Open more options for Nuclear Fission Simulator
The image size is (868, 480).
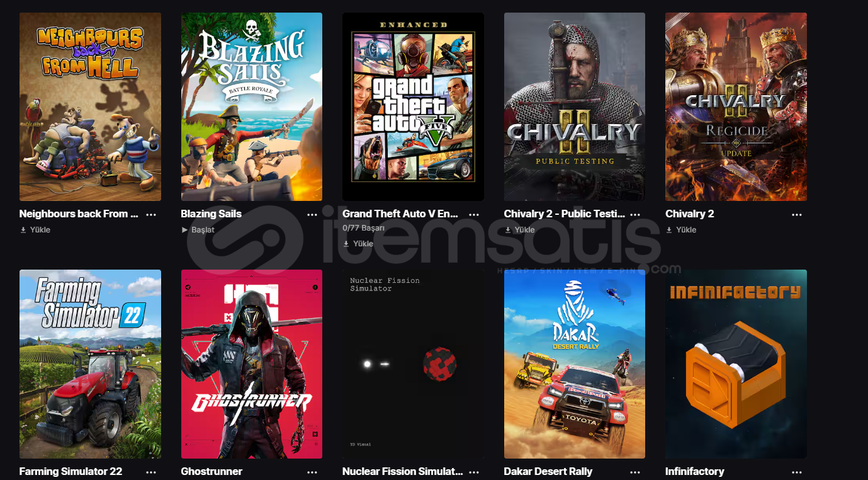[474, 472]
